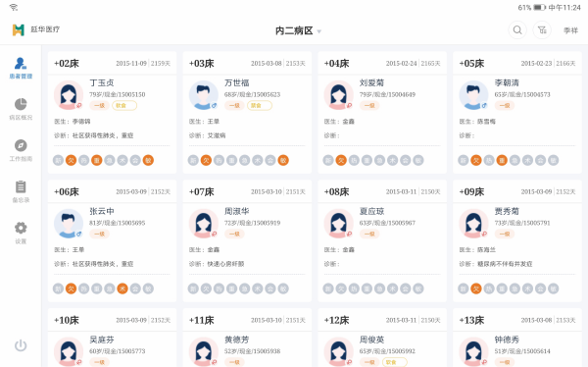Select patient name 贾秀菊
The image size is (588, 367).
click(507, 211)
